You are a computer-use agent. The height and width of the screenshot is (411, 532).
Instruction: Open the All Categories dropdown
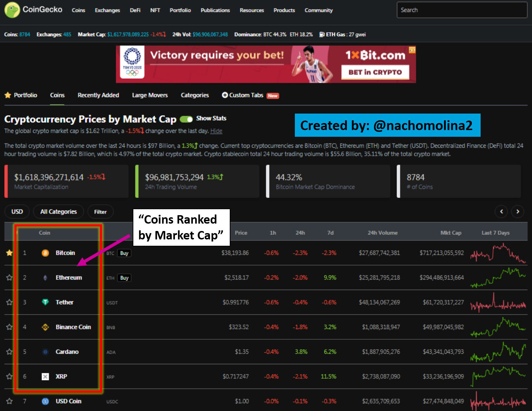(x=58, y=212)
